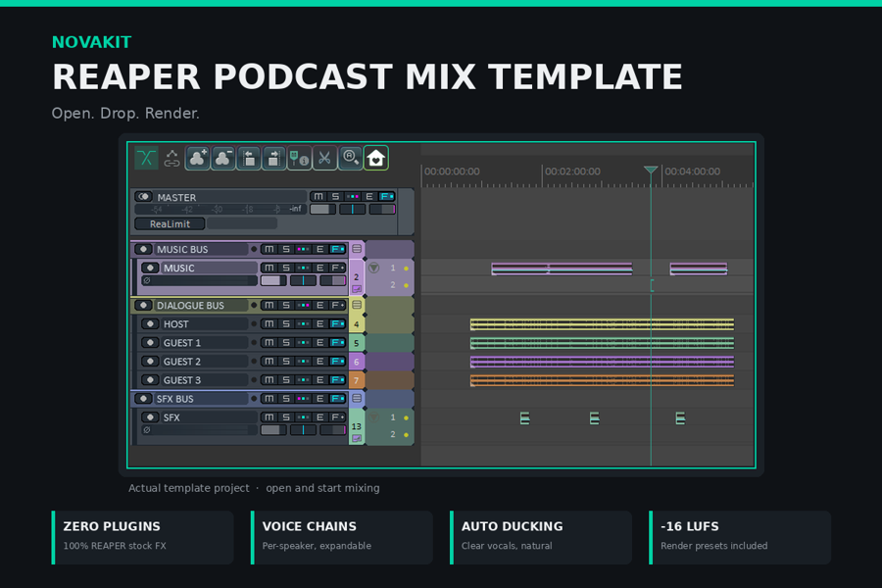Image resolution: width=882 pixels, height=588 pixels.
Task: Arm the HOST track record button
Action: [150, 323]
